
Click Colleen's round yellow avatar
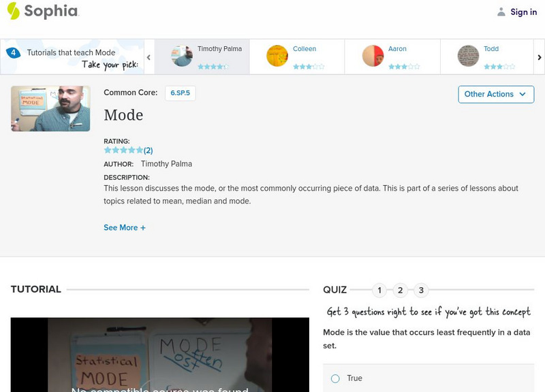point(277,56)
